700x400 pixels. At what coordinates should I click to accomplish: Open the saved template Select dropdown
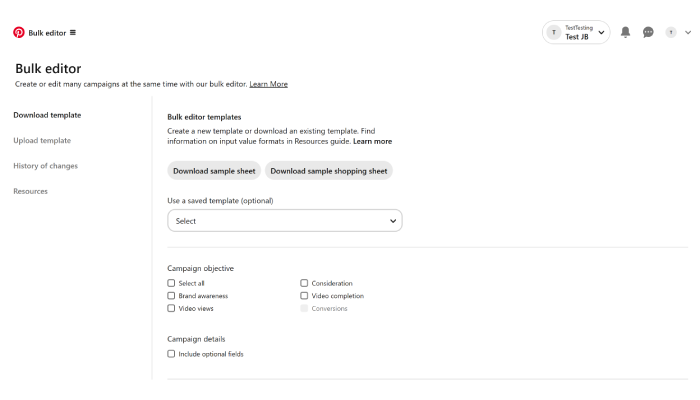tap(285, 221)
